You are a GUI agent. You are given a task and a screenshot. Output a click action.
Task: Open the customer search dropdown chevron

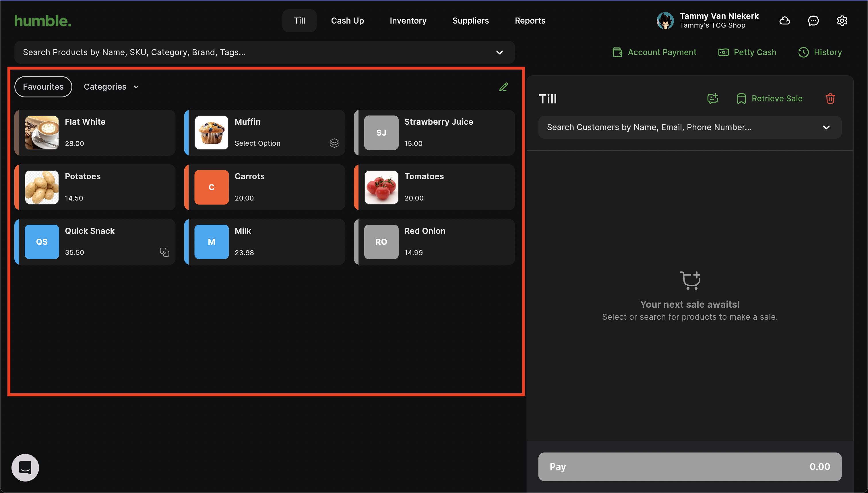pyautogui.click(x=826, y=127)
